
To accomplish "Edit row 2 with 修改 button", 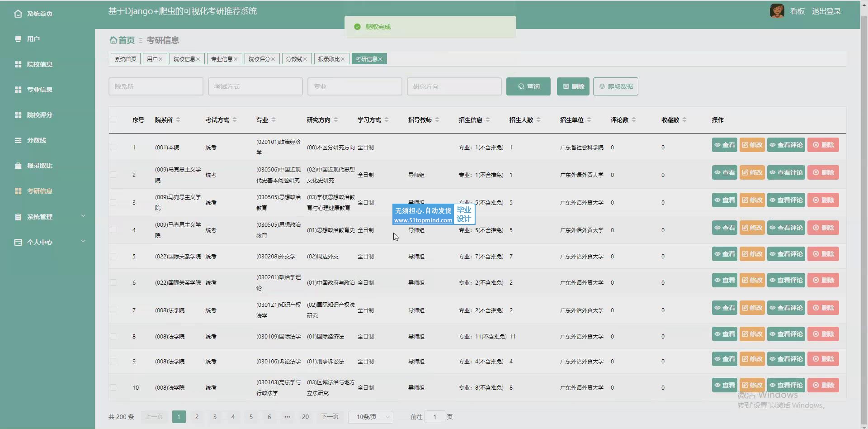I will pos(752,172).
